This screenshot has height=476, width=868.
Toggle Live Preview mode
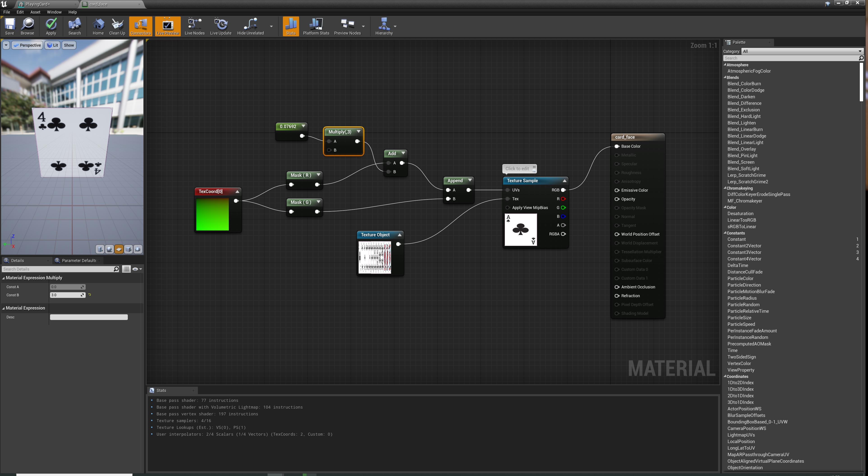167,26
